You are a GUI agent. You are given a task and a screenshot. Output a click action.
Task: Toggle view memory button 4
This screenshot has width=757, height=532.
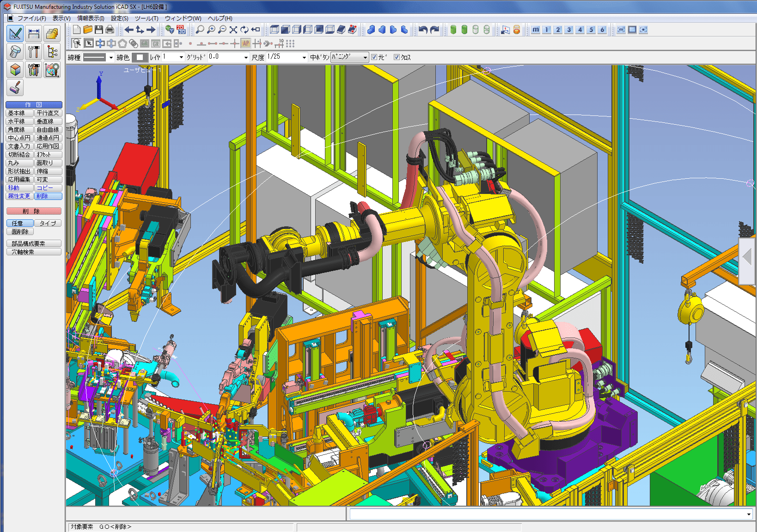[x=580, y=30]
